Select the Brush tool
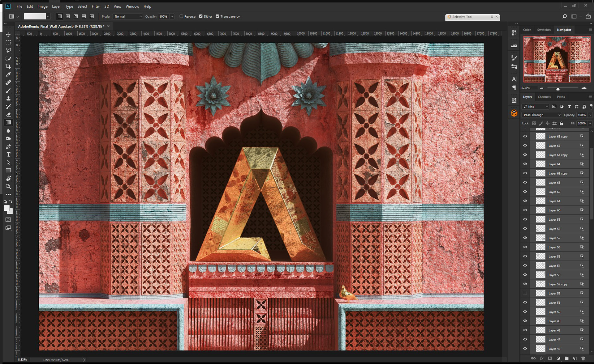 tap(8, 91)
